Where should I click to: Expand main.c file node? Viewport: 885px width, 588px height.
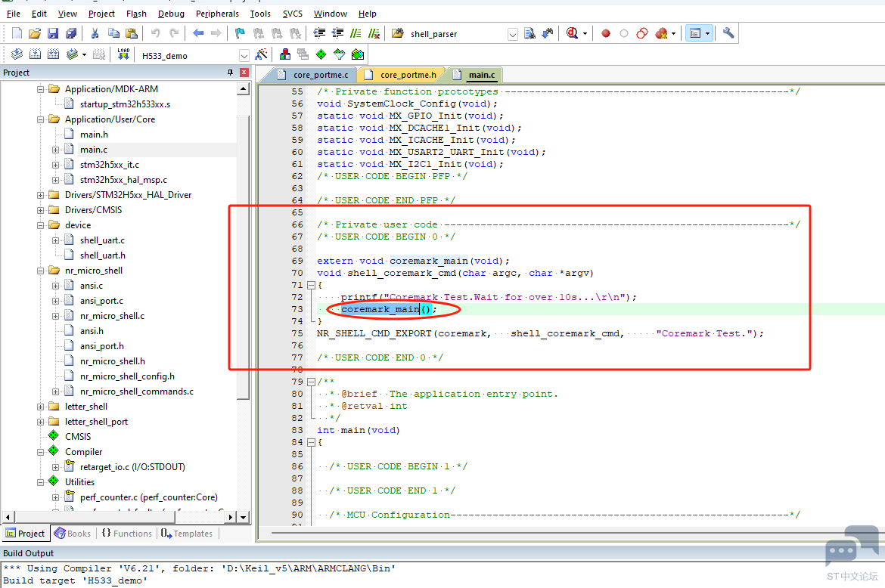point(55,150)
